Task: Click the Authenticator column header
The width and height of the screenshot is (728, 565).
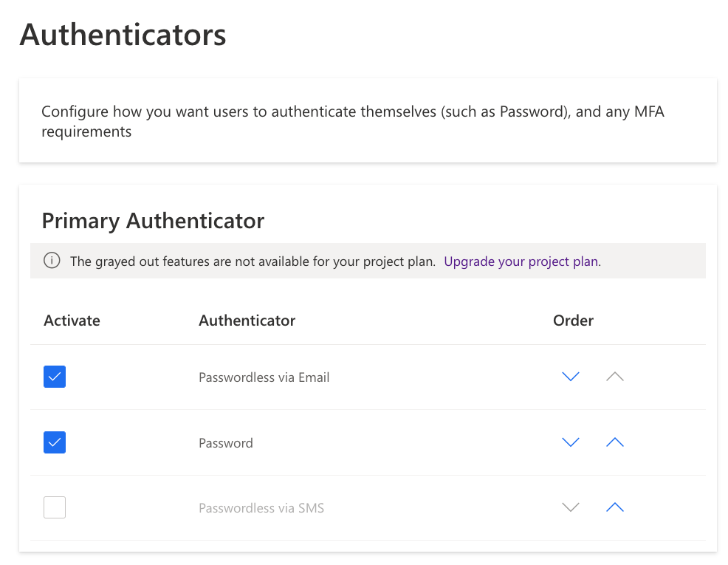Action: (247, 321)
